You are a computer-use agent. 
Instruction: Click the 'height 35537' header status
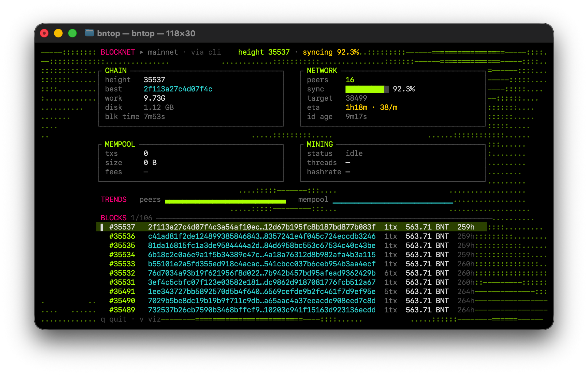[264, 52]
